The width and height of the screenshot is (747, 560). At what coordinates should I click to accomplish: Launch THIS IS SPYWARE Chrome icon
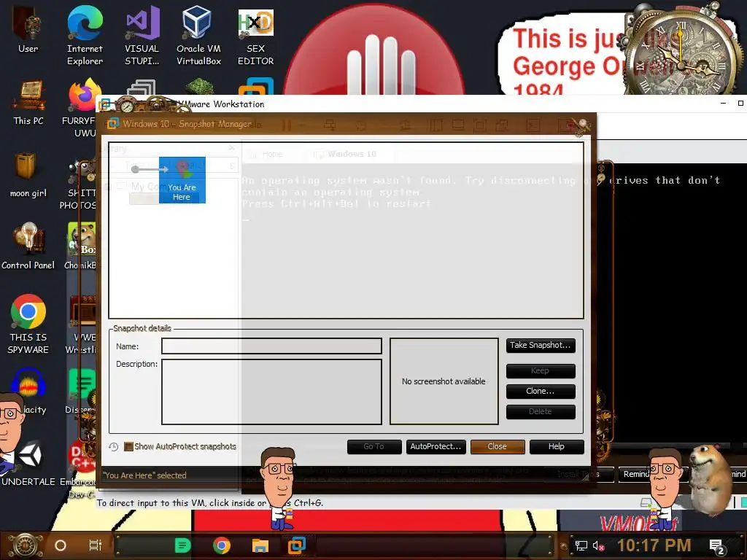[28, 324]
